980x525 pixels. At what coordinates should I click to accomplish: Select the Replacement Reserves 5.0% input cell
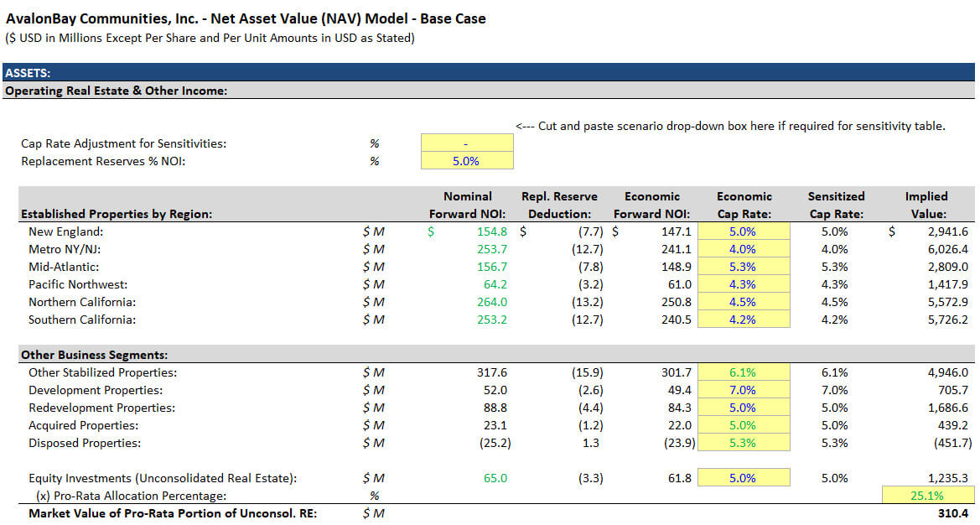click(x=467, y=161)
